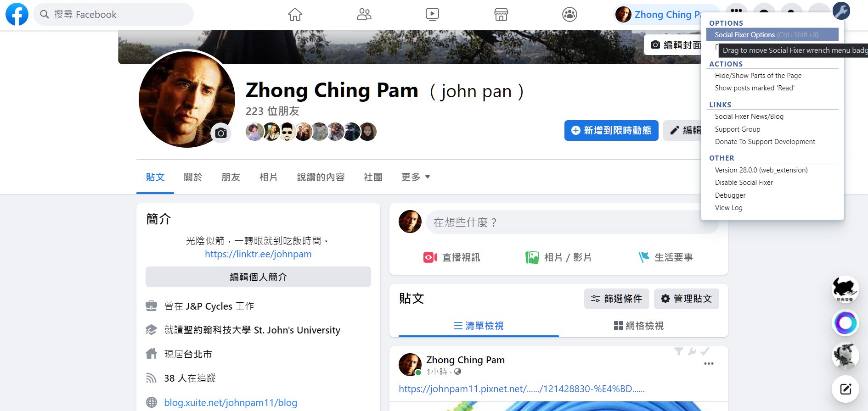
Task: Open the Marketplace store icon
Action: click(501, 15)
